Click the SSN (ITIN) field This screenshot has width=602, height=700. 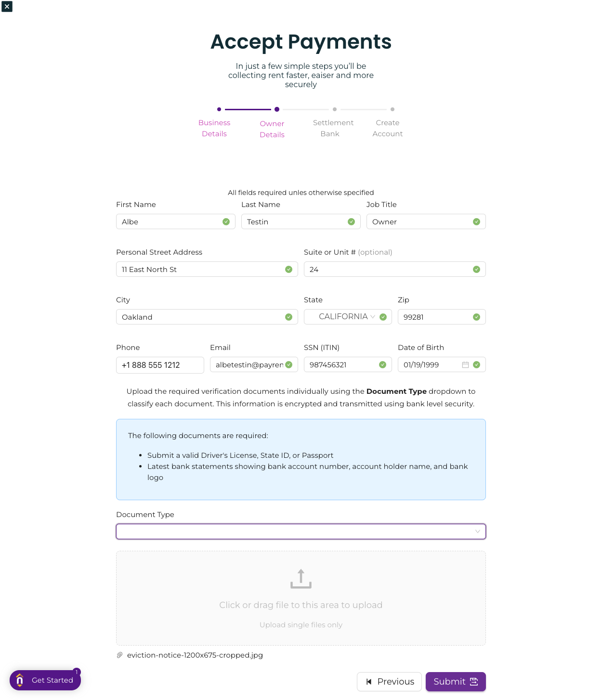pos(348,364)
